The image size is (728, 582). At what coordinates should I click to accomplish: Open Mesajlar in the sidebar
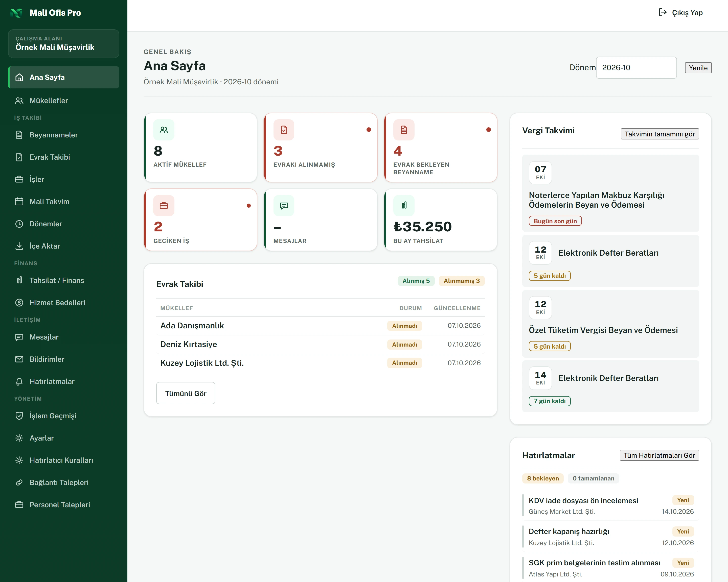point(64,337)
